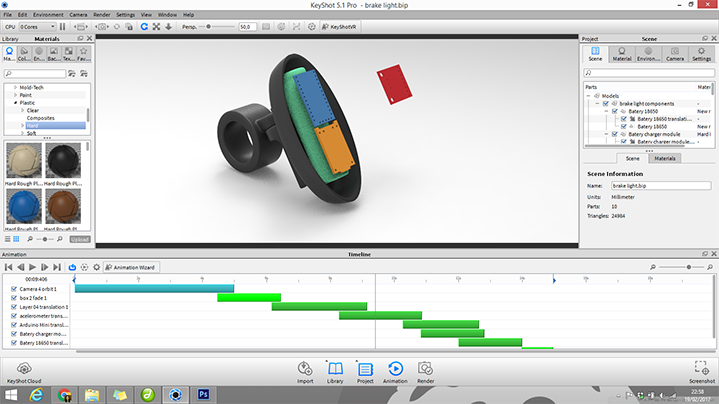Launch the Animation Wizard
The height and width of the screenshot is (404, 719).
point(131,267)
